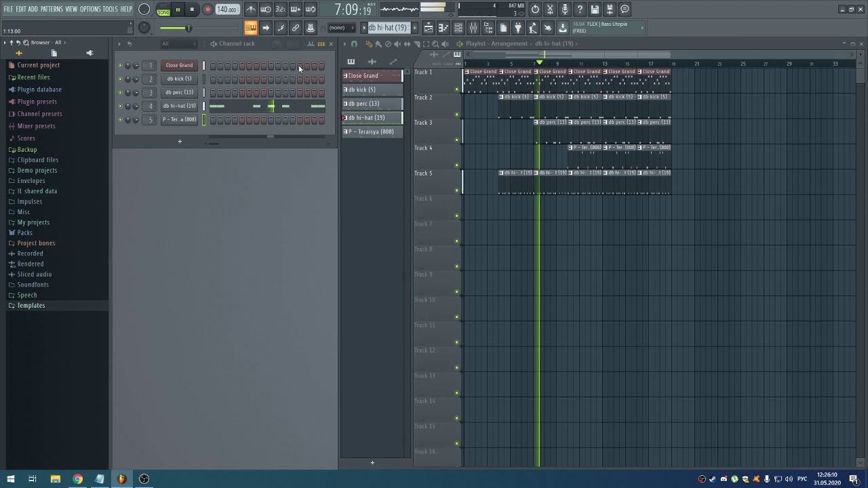Open the FILE menu

coord(8,9)
